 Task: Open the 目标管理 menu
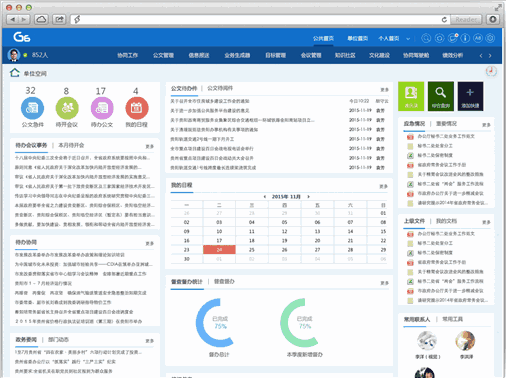pos(275,55)
